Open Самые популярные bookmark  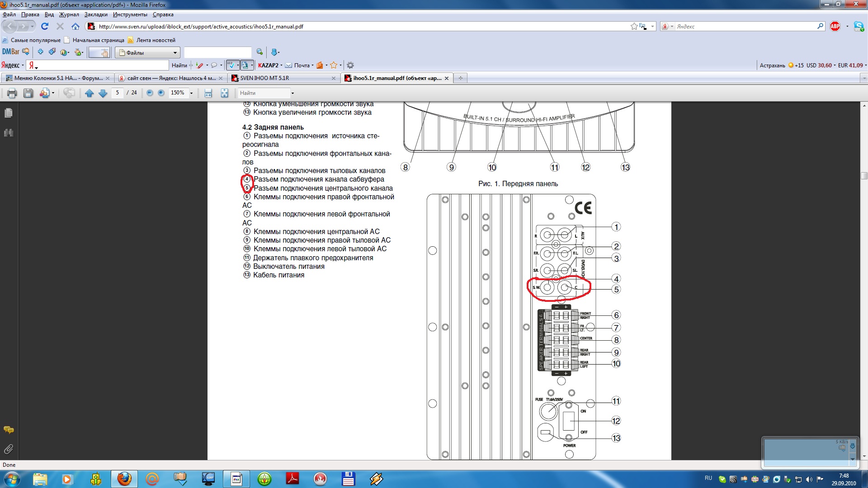point(32,40)
